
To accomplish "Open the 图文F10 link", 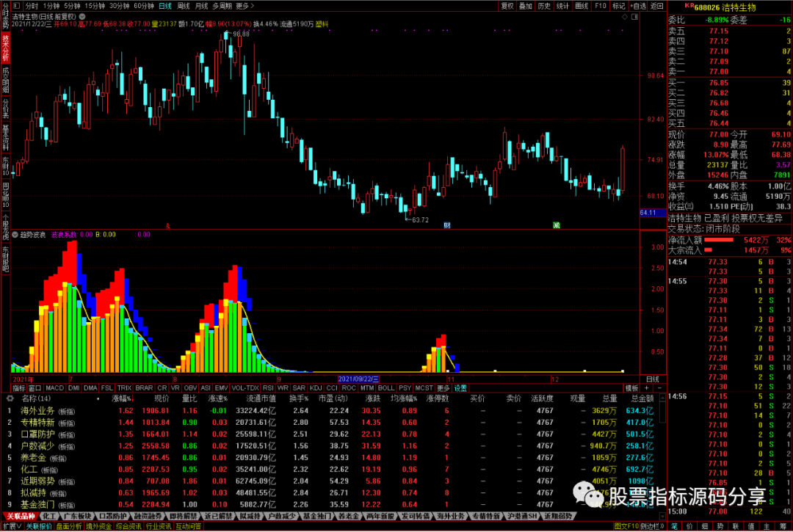I will (626, 526).
